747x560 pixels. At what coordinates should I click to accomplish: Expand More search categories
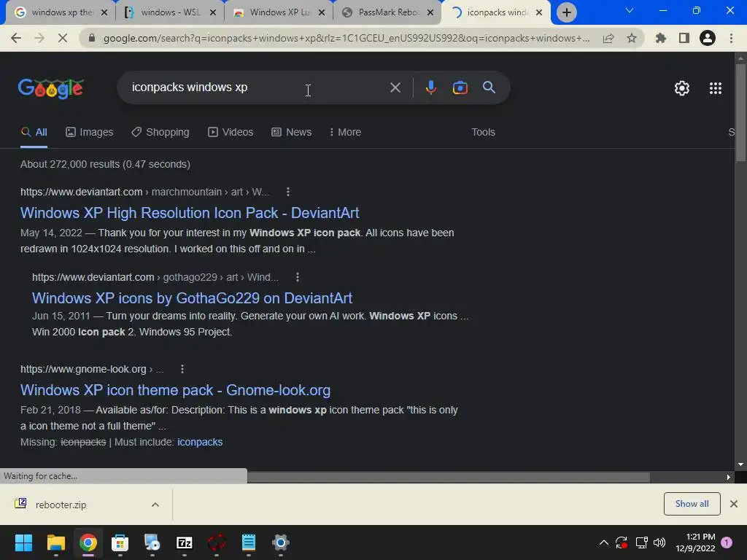[345, 133]
